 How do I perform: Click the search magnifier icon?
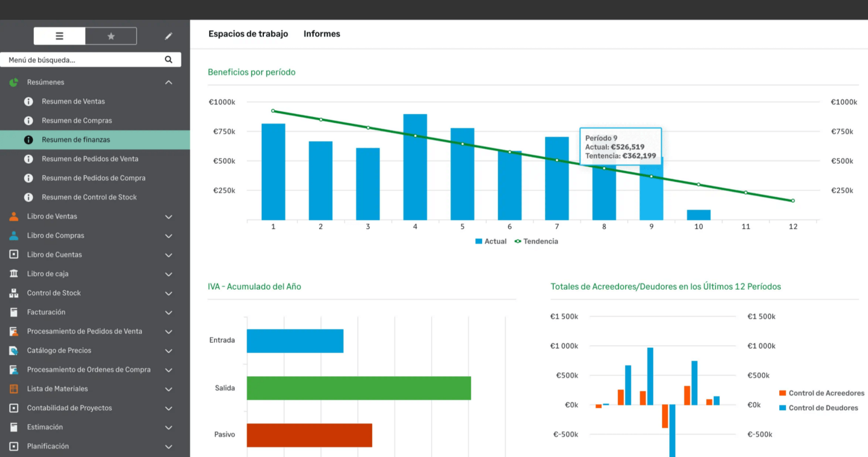click(168, 60)
